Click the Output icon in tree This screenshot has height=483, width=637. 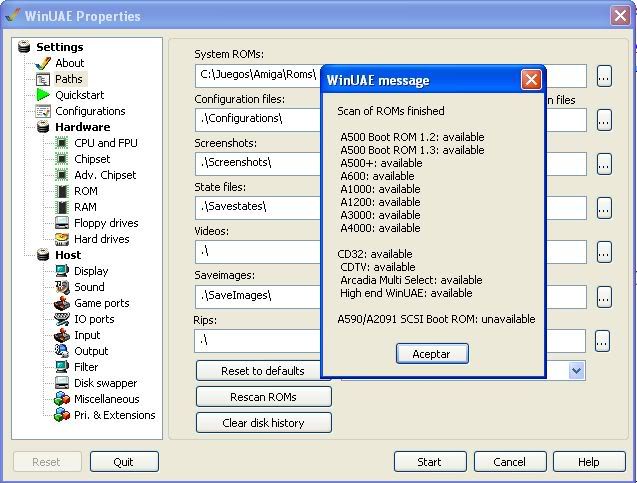click(x=62, y=351)
